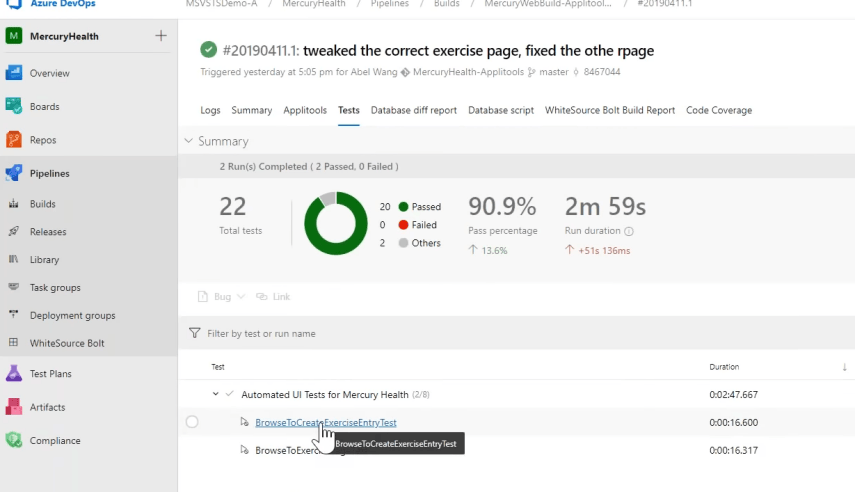Screen dimensions: 855x492
Task: Click MercuryHealth breadcrumb link
Action: 314,3
